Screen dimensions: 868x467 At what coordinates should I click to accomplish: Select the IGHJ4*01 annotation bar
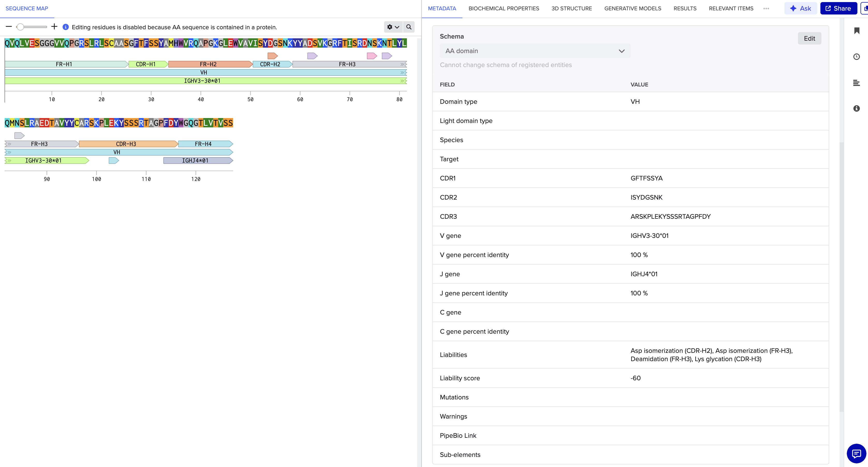click(198, 160)
